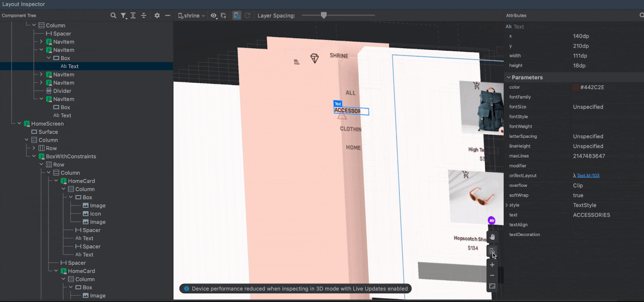
Task: Click the zoom in plus button
Action: pos(492,265)
